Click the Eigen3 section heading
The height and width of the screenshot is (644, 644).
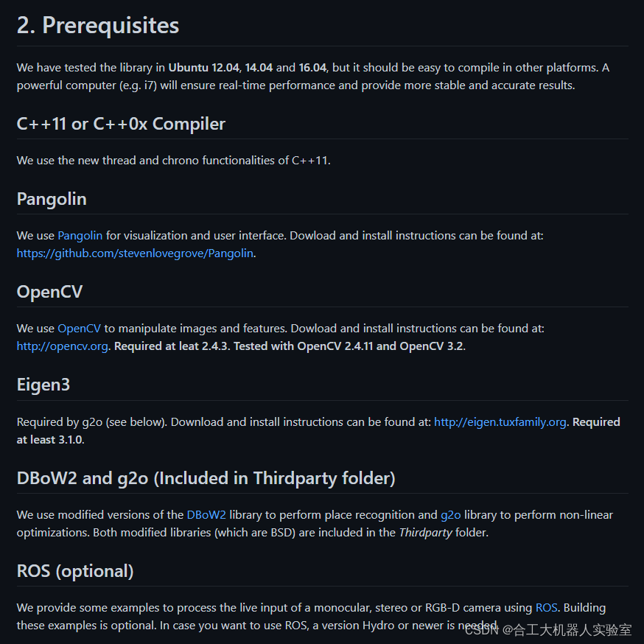pos(43,385)
